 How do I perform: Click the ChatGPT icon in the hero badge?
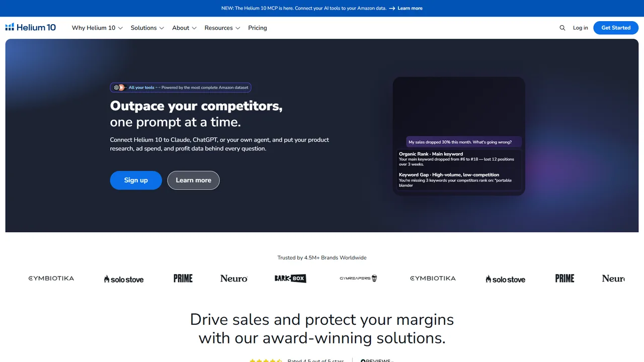click(x=116, y=87)
